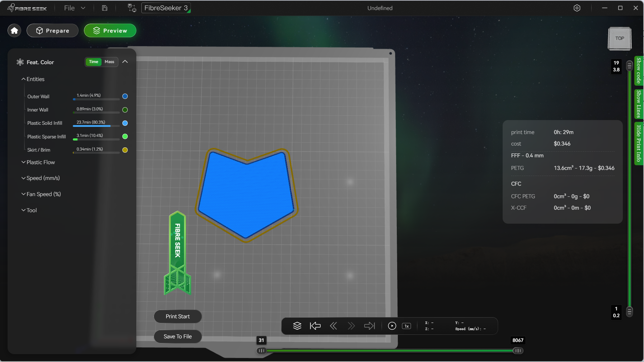Collapse the Entities section
The height and width of the screenshot is (362, 644).
coord(33,79)
